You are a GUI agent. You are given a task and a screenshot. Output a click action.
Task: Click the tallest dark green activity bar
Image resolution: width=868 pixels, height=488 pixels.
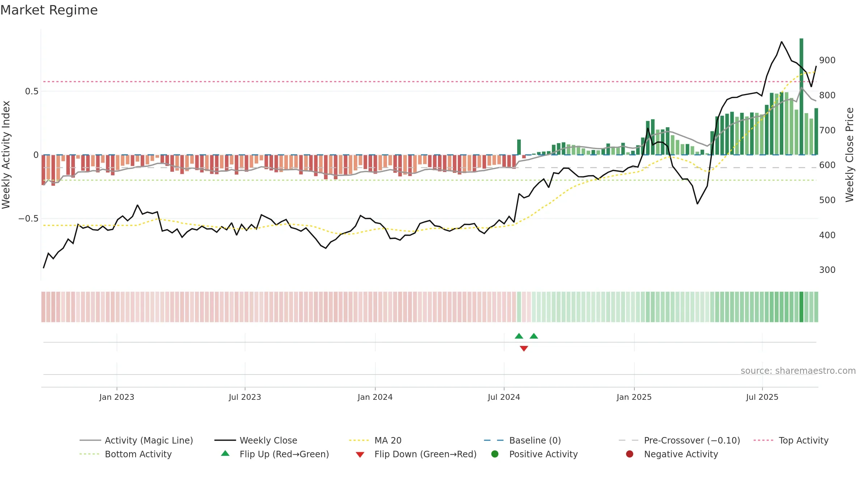(801, 97)
